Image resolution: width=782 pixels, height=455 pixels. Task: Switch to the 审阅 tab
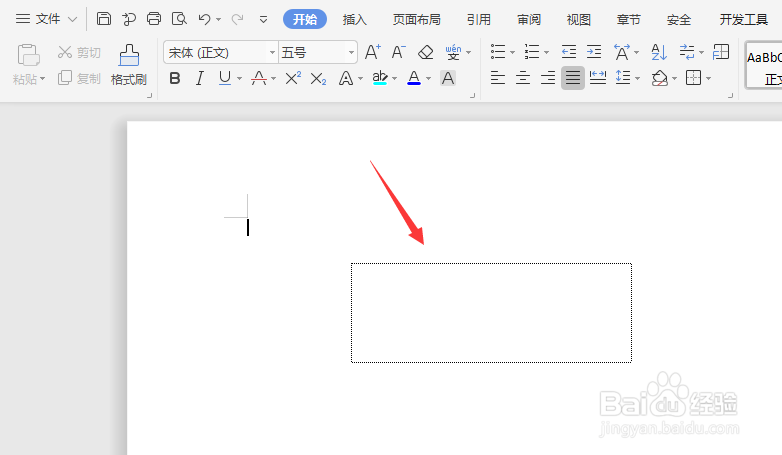(529, 19)
